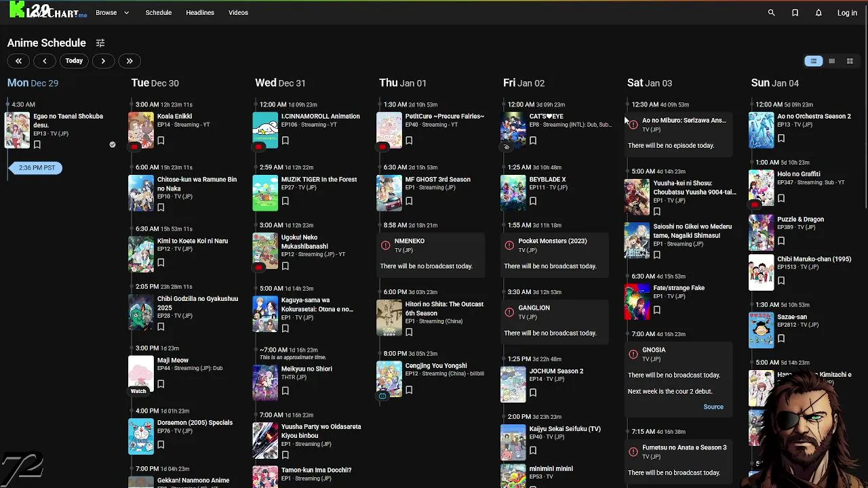The height and width of the screenshot is (488, 868).
Task: Switch to compact column view
Action: [831, 61]
